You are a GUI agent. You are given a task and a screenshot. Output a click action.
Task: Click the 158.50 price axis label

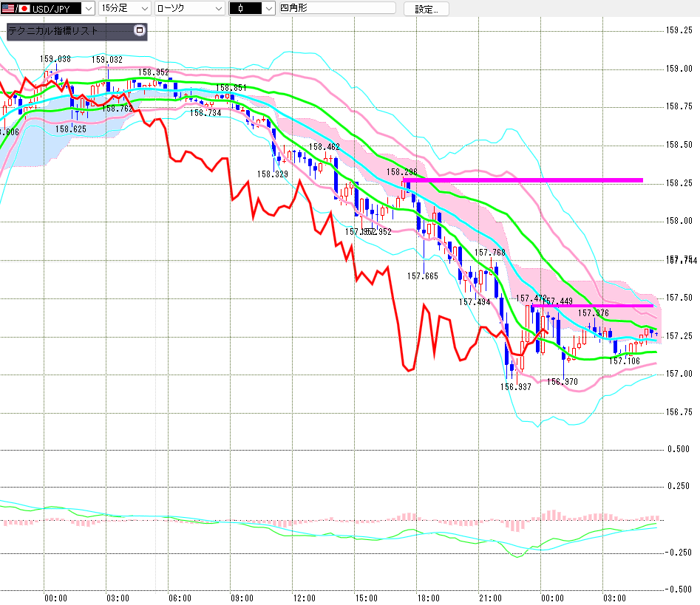679,145
